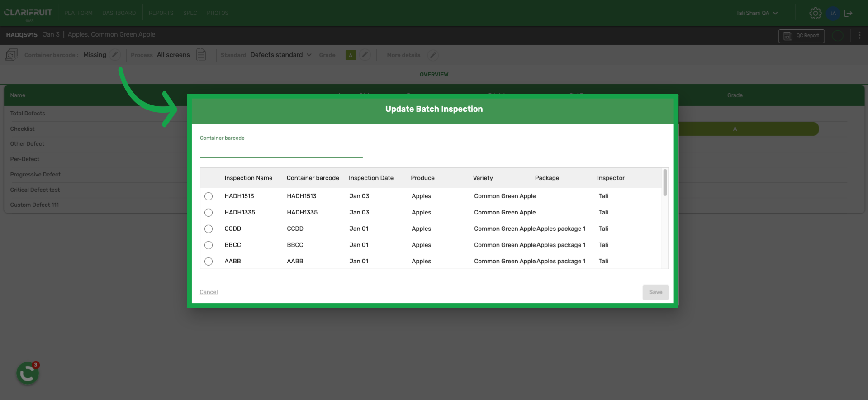868x400 pixels.
Task: Click the batch copy icon left of Container barcode label
Action: click(11, 55)
